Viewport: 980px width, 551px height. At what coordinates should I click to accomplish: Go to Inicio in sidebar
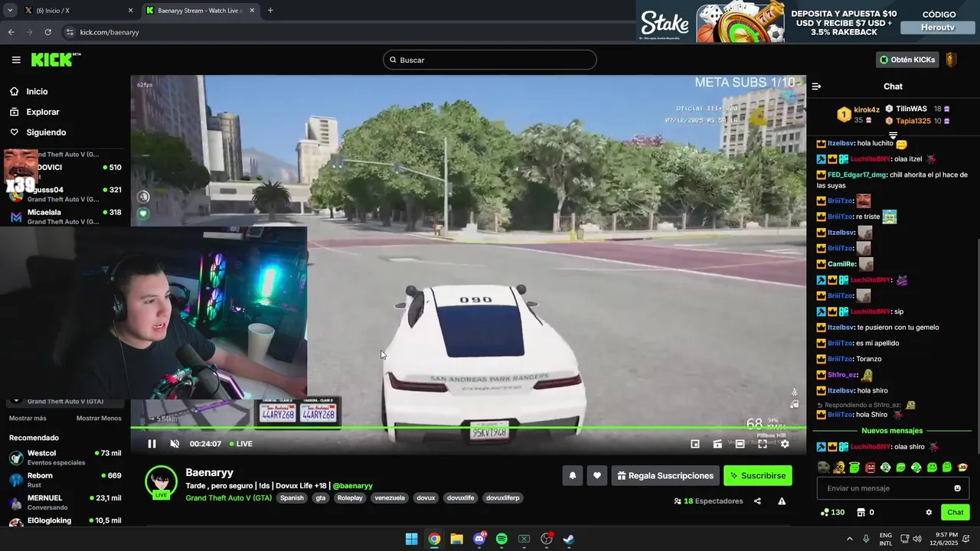[37, 92]
